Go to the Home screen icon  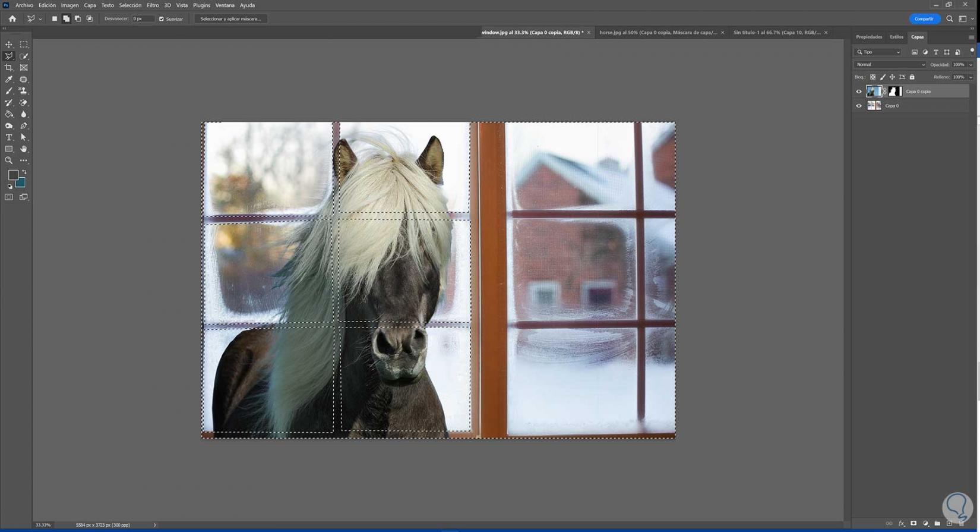12,19
